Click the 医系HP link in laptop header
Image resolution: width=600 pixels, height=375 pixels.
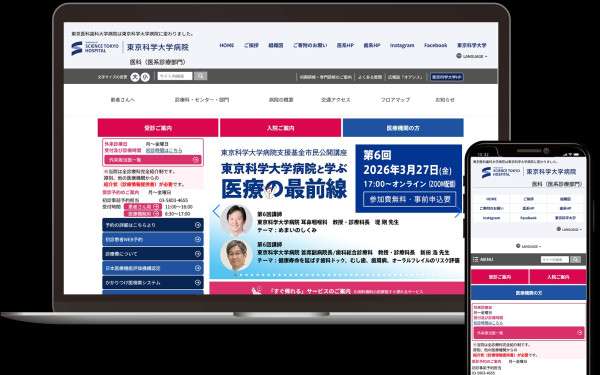click(345, 45)
